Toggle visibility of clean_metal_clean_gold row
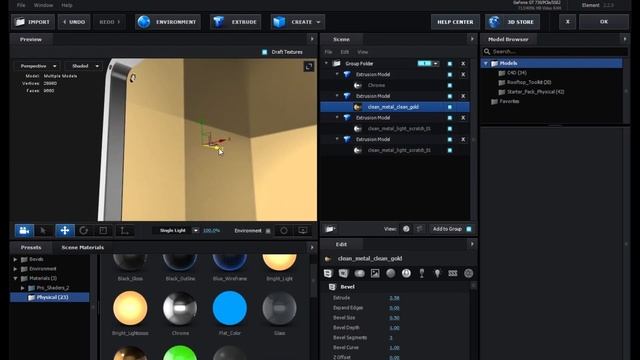 pyautogui.click(x=450, y=107)
